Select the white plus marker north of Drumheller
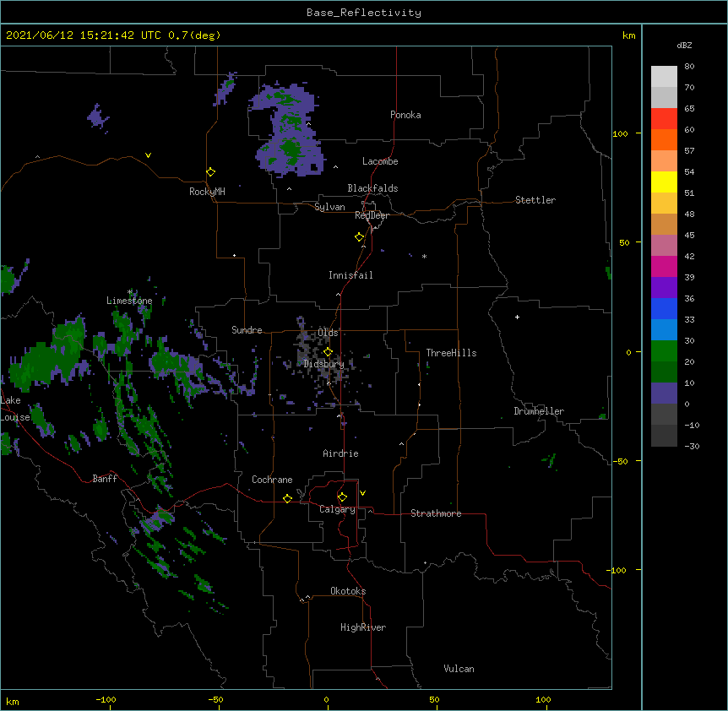Viewport: 728px width, 711px height. coord(517,317)
